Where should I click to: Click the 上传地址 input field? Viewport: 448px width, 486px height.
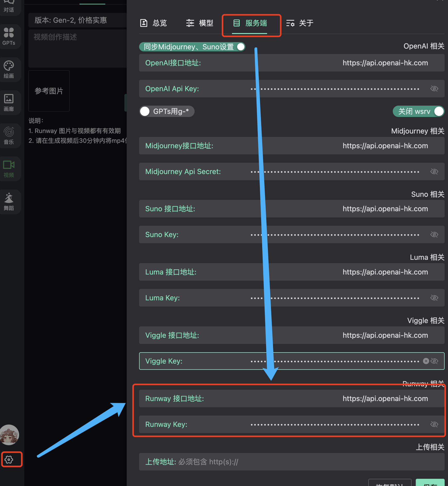pyautogui.click(x=292, y=462)
